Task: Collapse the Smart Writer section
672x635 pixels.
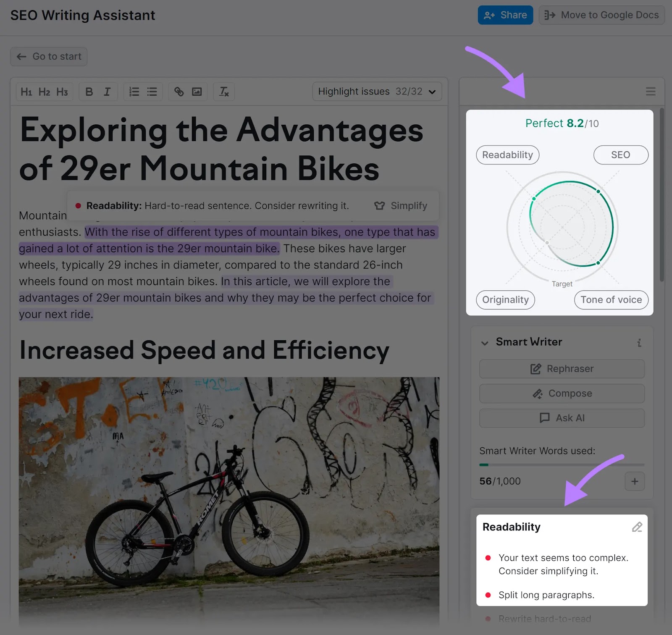Action: click(485, 342)
